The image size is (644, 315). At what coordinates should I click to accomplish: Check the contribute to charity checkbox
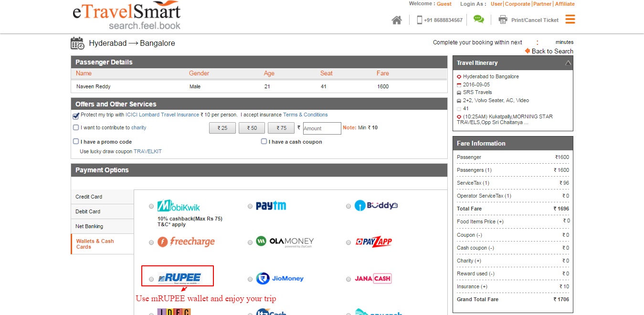(x=76, y=127)
